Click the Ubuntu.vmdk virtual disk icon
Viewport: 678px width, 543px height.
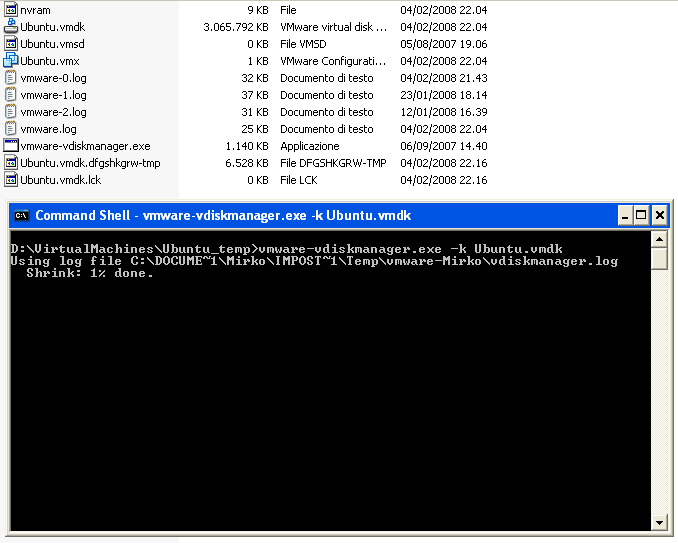(11, 26)
